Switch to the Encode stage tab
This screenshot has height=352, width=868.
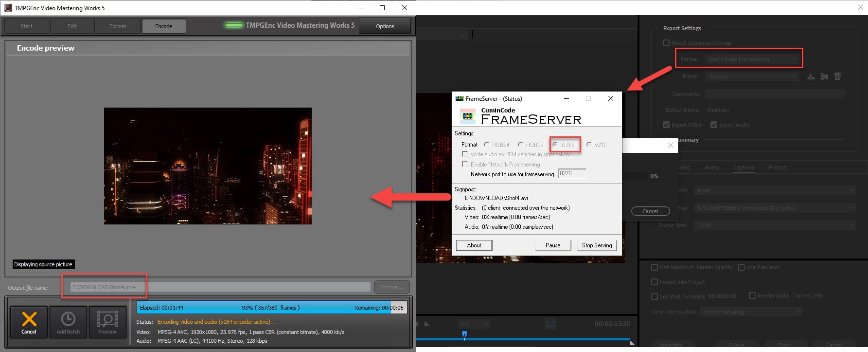tap(163, 26)
